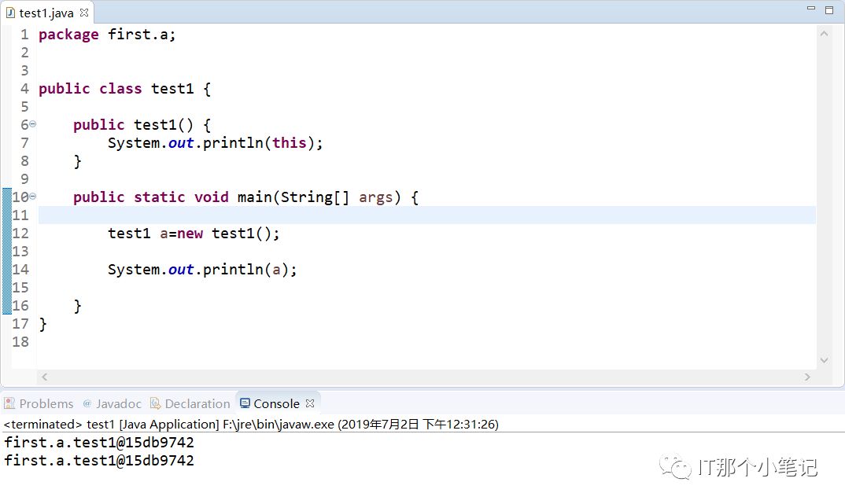Click 'package' keyword on line 1

tap(68, 35)
